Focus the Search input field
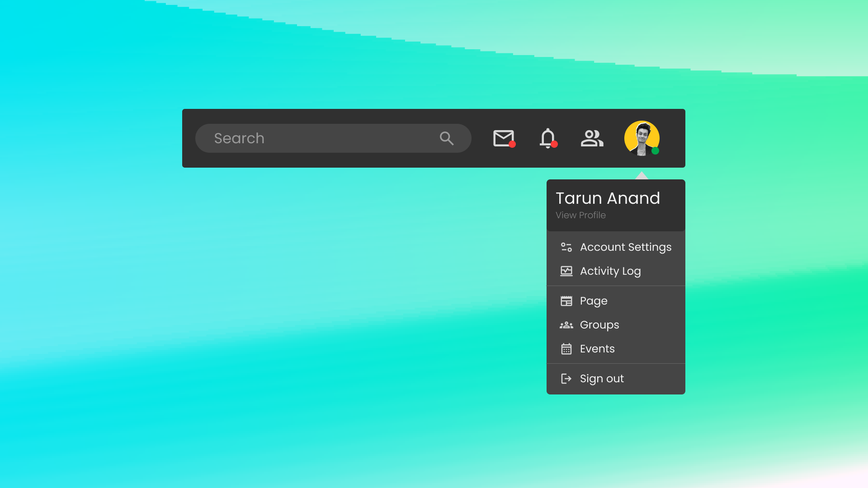 click(x=316, y=138)
